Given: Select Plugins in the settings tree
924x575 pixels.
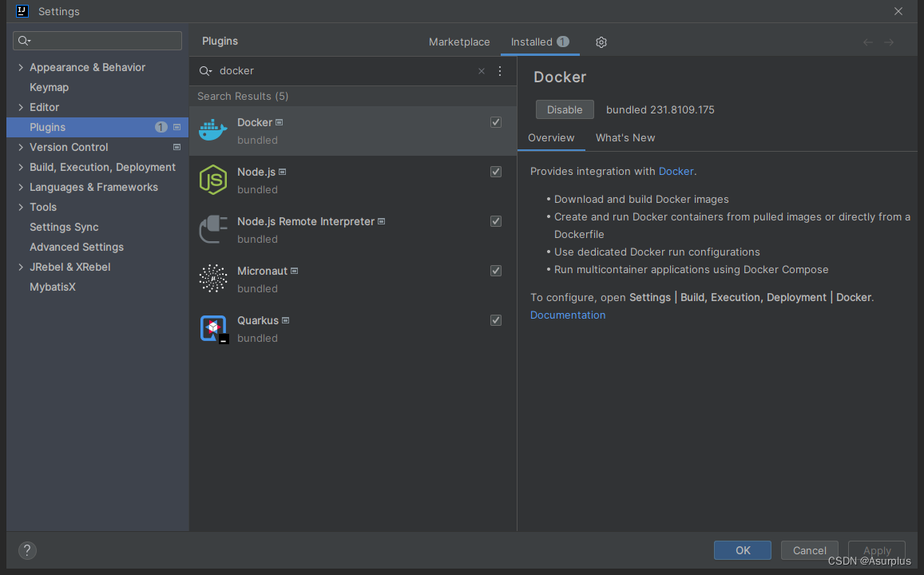Looking at the screenshot, I should (x=97, y=127).
